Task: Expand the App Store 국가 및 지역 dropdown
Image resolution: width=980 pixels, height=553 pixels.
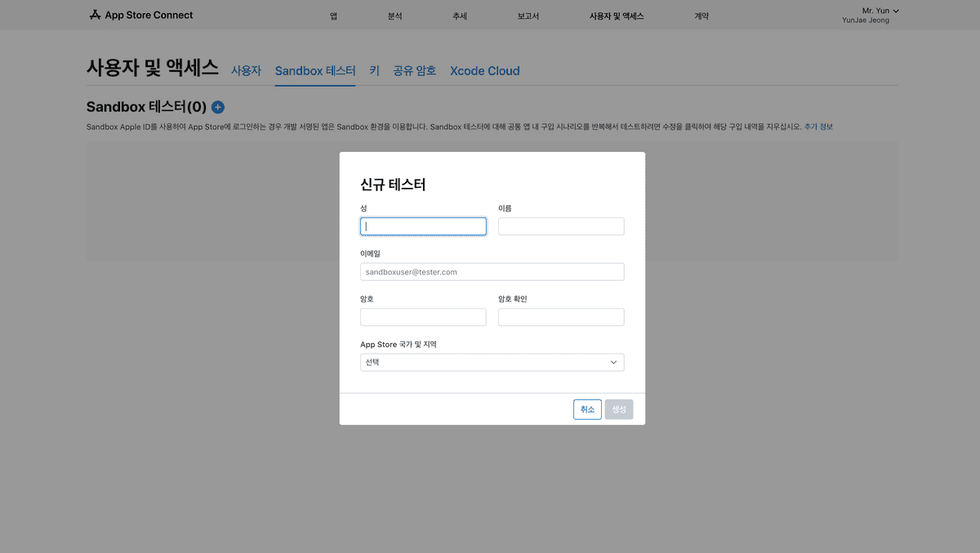Action: coord(492,363)
